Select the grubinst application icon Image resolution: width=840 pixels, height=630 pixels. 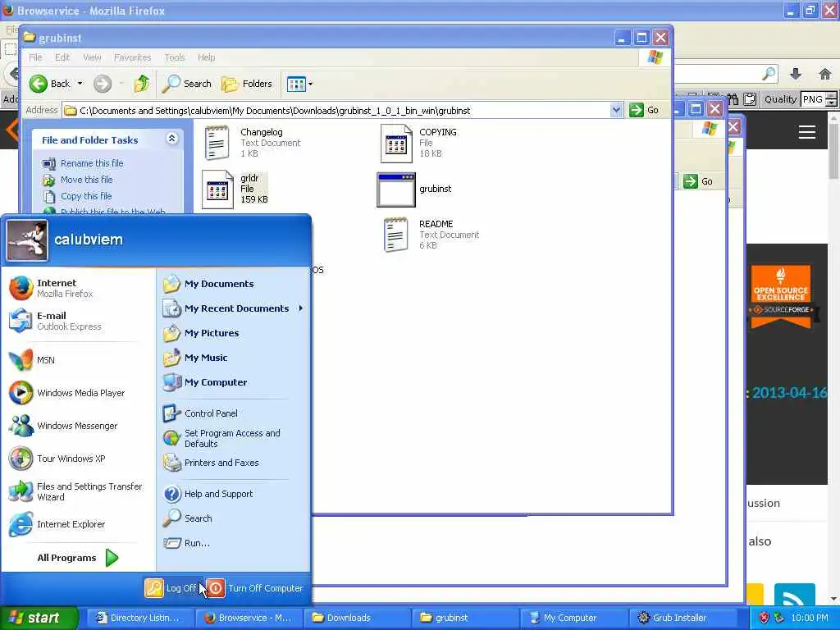click(396, 189)
